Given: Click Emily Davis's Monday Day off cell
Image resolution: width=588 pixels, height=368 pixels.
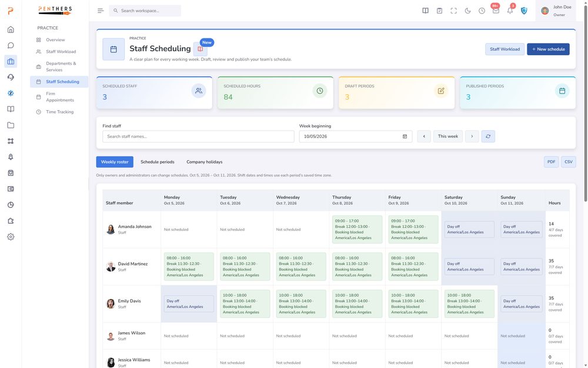Looking at the screenshot, I should point(189,304).
